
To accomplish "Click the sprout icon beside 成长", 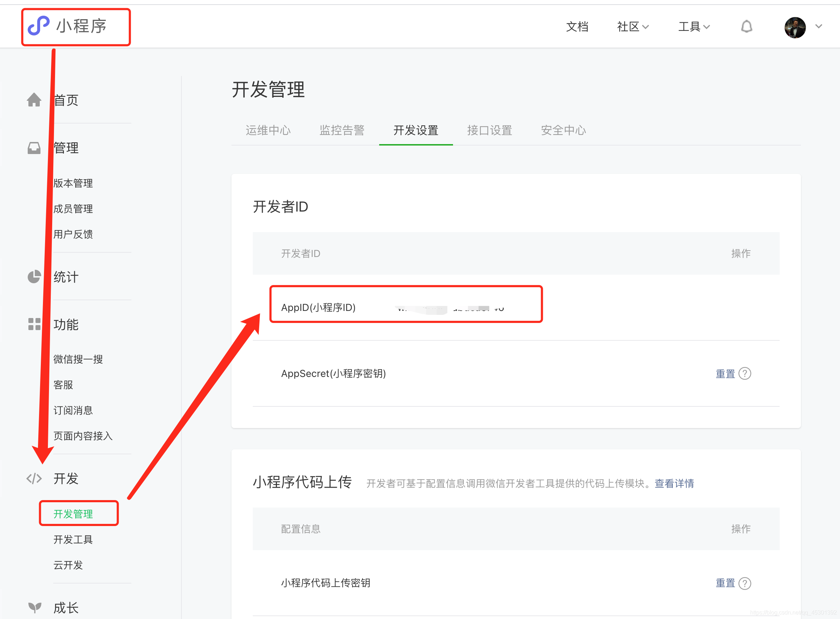I will coord(34,607).
